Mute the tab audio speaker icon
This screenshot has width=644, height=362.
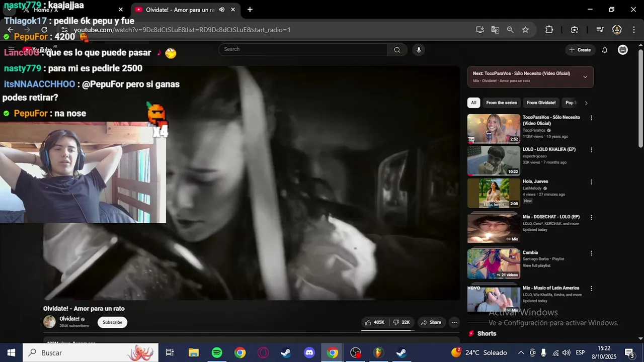(221, 10)
